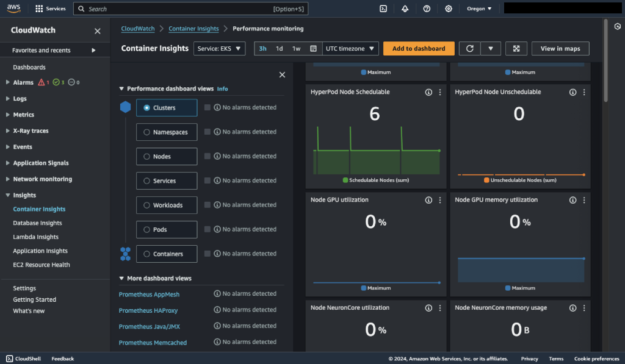625x364 pixels.
Task: Open the help question mark menu
Action: click(x=427, y=9)
